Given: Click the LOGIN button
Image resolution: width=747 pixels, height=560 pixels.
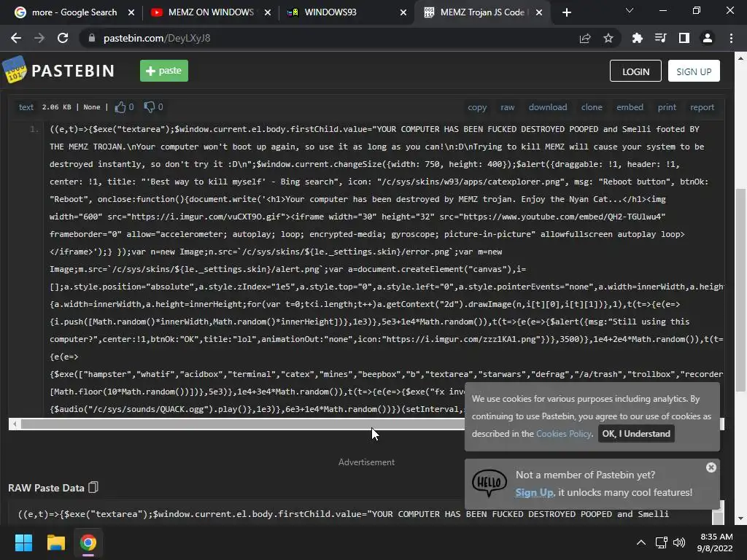Looking at the screenshot, I should click(635, 71).
